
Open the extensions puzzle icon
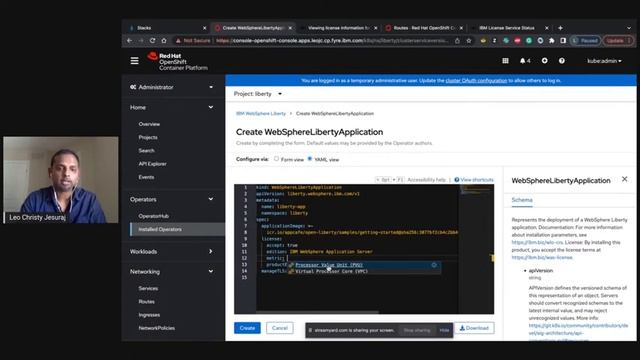[x=551, y=40]
